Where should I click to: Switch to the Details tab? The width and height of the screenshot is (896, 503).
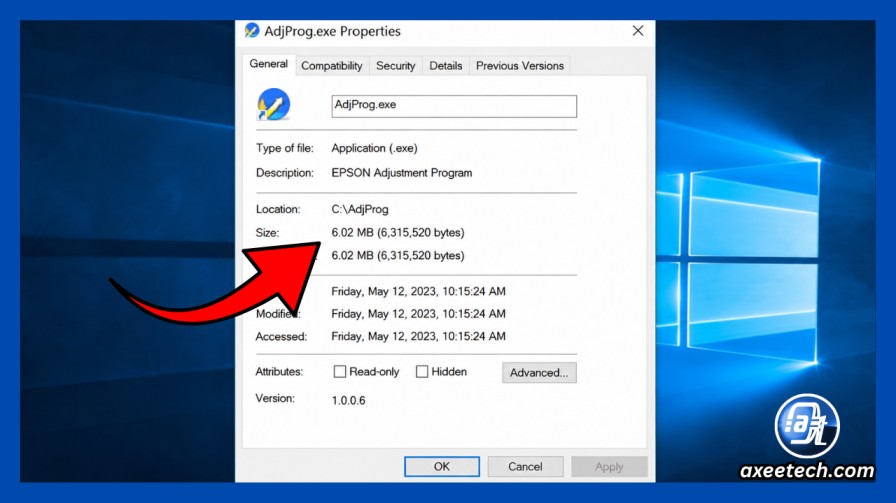pos(445,66)
